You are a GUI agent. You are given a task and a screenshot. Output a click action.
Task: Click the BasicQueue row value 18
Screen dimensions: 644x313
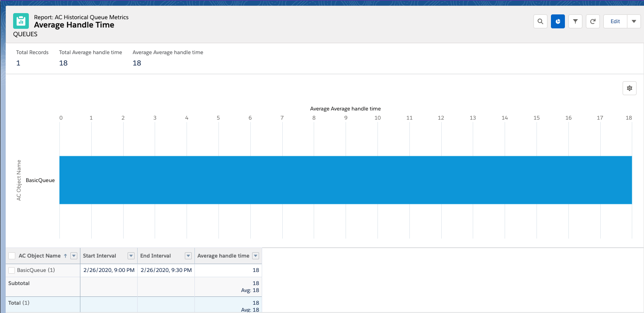click(x=256, y=270)
